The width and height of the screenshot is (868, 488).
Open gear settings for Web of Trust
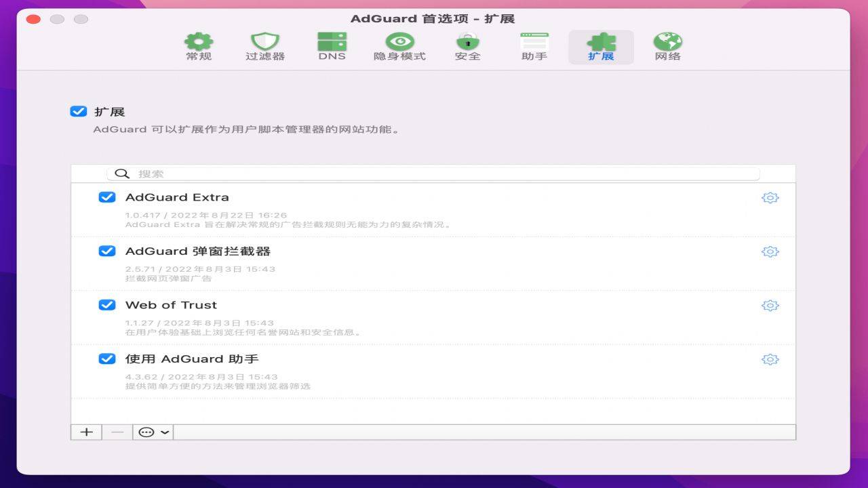[x=770, y=306]
